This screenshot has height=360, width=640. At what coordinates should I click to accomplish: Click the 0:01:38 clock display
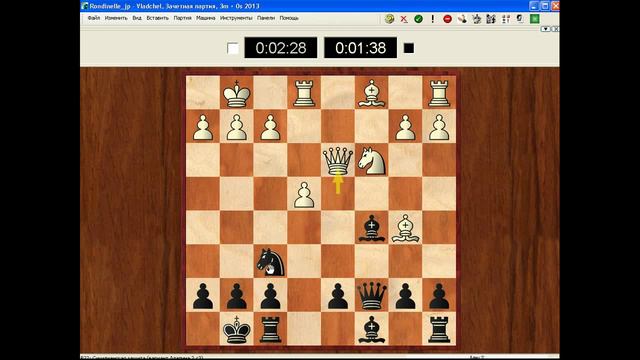click(x=360, y=48)
